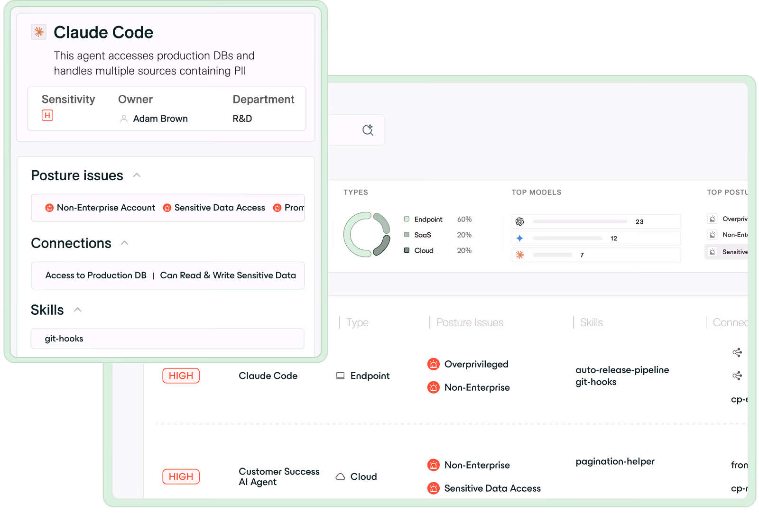Click the AI search magnifier icon
This screenshot has width=759, height=532.
point(368,130)
